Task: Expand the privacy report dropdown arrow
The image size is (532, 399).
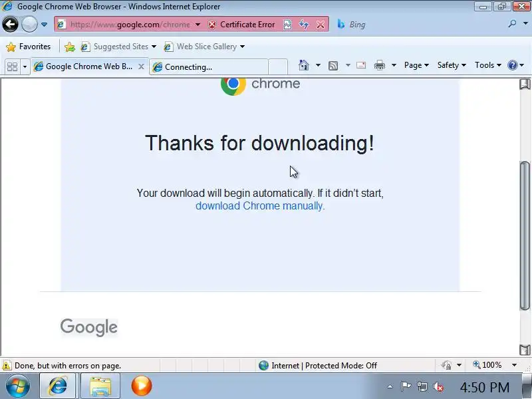Action: point(459,365)
